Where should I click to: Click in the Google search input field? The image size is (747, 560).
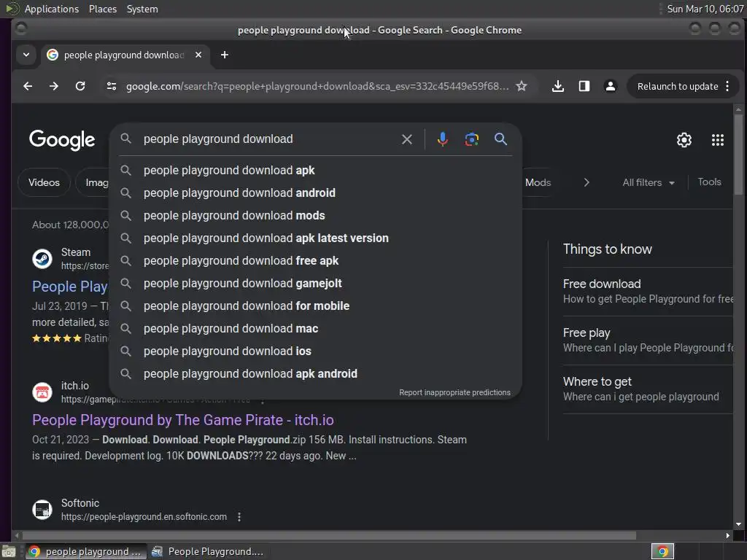tap(267, 139)
